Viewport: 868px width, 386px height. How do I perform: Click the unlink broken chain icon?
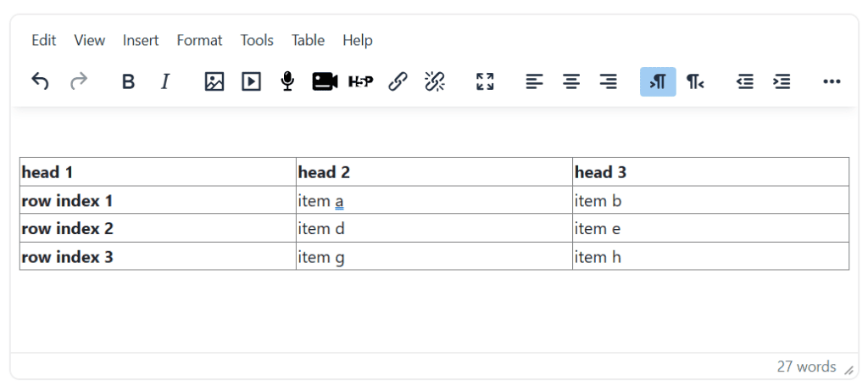(x=435, y=81)
